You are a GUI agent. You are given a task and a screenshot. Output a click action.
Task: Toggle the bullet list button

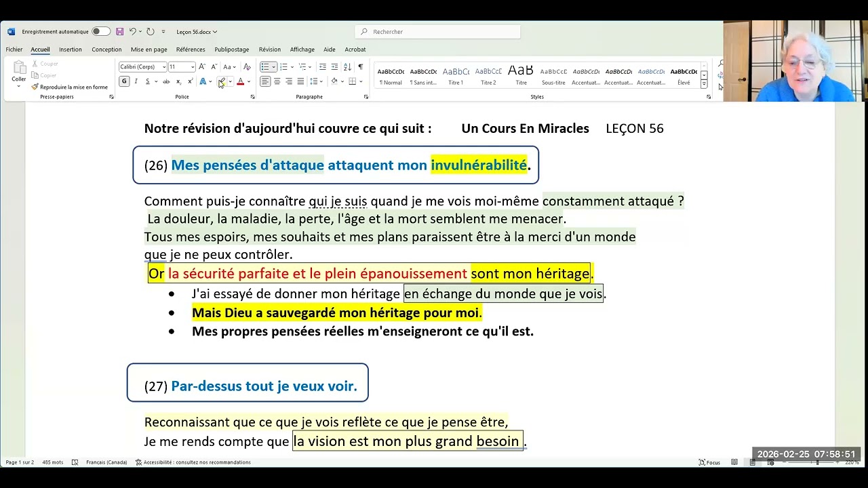coord(265,67)
